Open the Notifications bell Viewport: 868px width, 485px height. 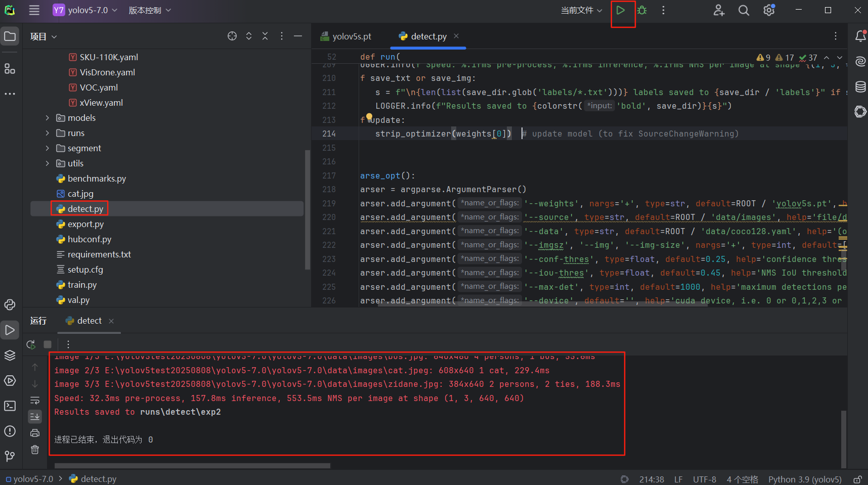click(860, 36)
